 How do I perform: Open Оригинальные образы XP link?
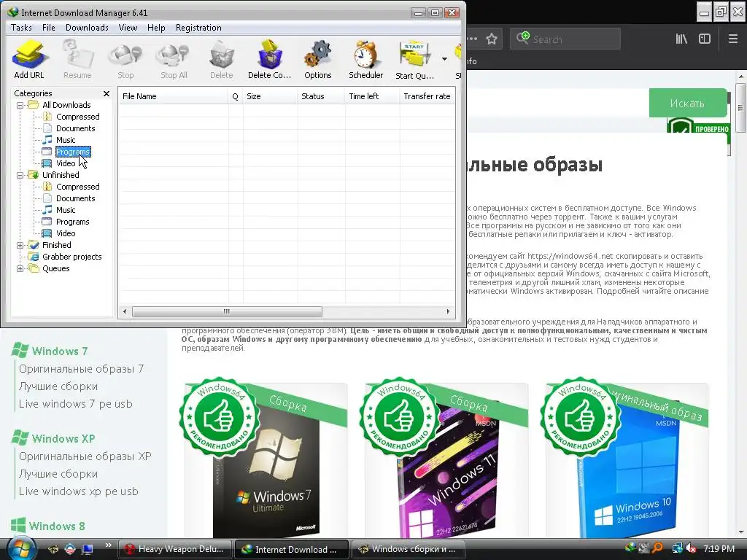click(x=85, y=456)
